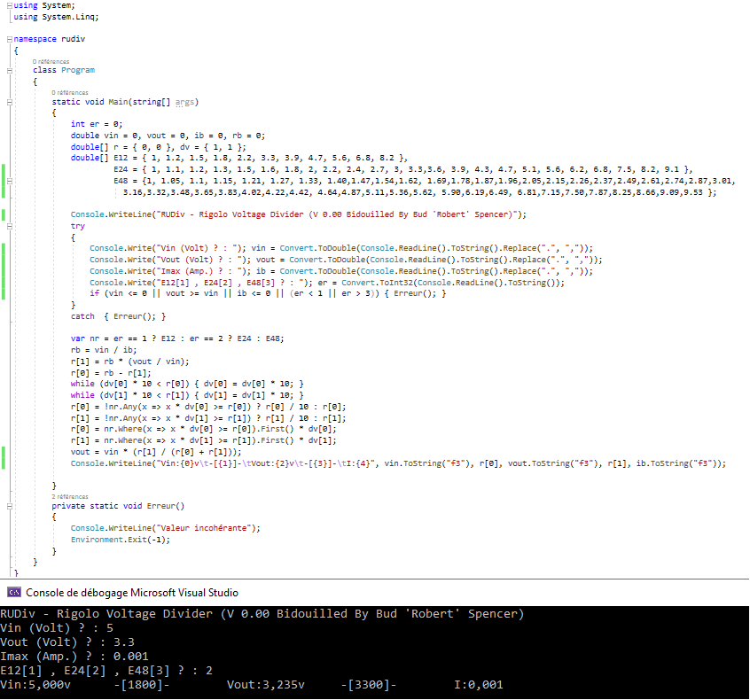Collapse the try block
Viewport: 750px width, 700px height.
point(9,226)
